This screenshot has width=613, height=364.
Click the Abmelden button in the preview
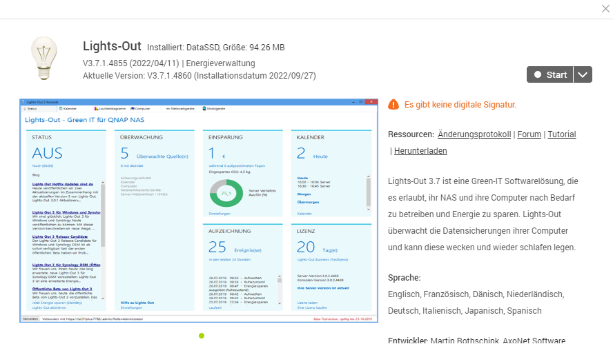30,319
